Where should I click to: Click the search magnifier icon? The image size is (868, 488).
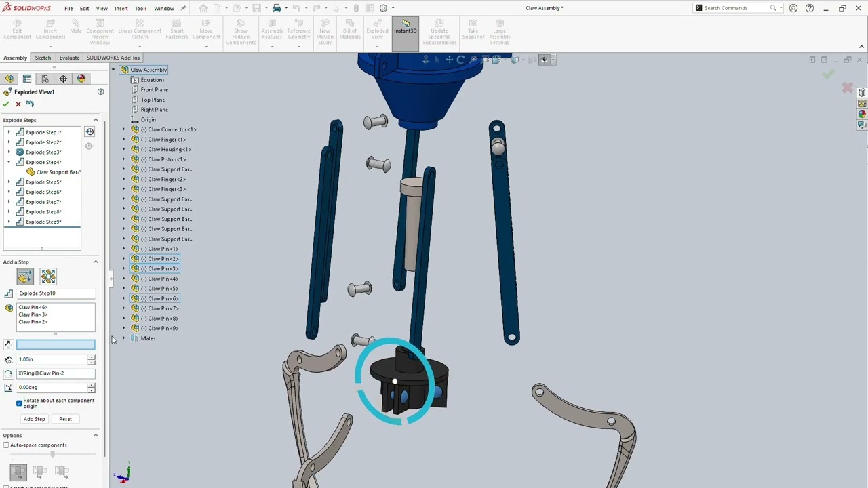773,8
